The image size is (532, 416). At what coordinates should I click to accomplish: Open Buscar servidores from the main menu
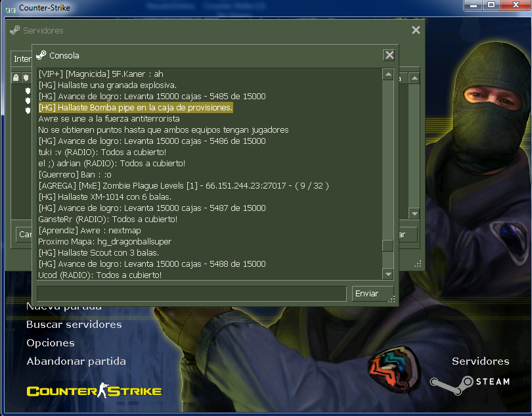pos(74,324)
